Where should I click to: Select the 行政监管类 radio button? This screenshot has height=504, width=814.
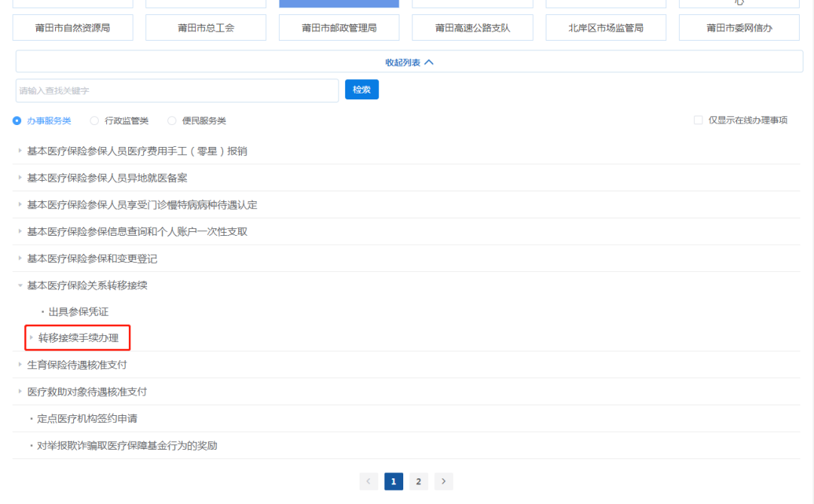coord(95,121)
